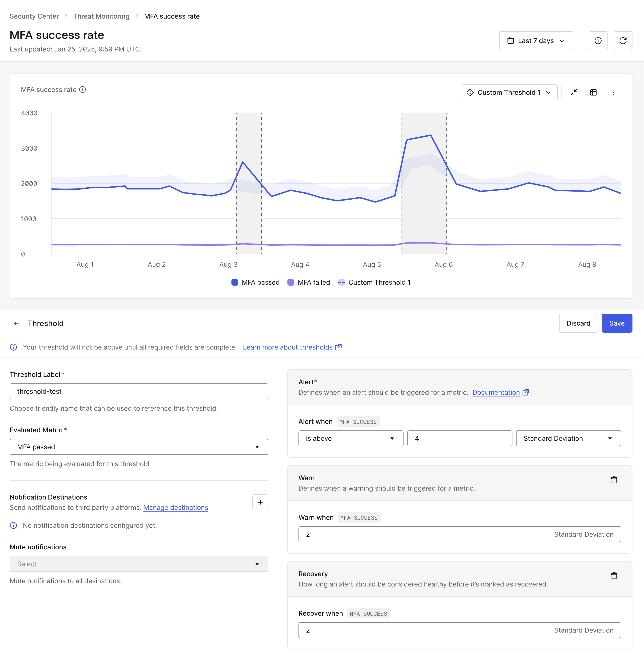Viewport: 644px width, 661px height.
Task: Click the Mute notifications Select dropdown
Action: tap(139, 564)
